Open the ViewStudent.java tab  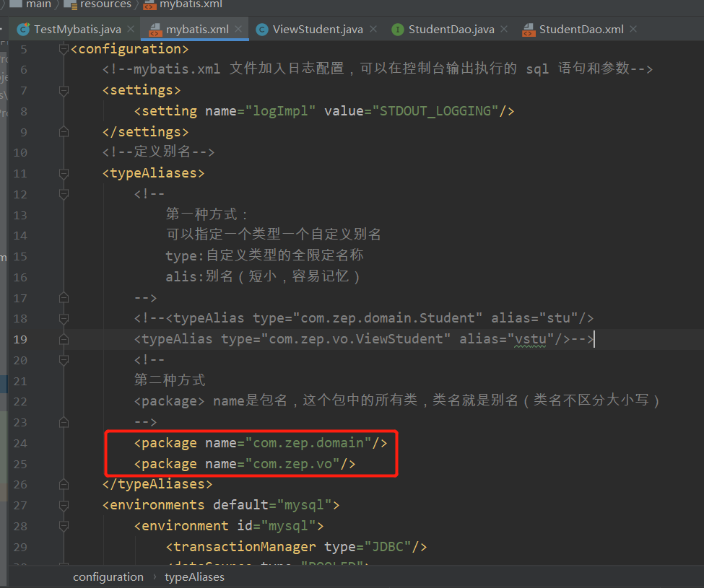(x=318, y=29)
